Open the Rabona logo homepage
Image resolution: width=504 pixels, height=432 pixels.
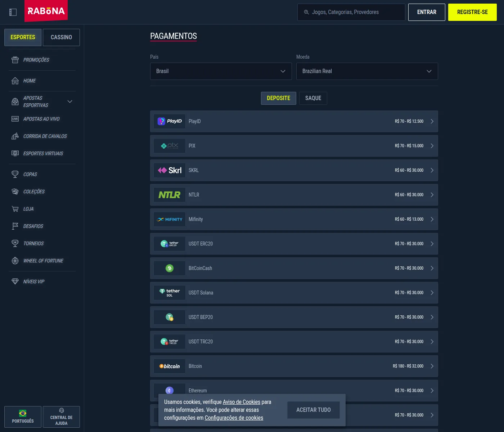pos(46,11)
